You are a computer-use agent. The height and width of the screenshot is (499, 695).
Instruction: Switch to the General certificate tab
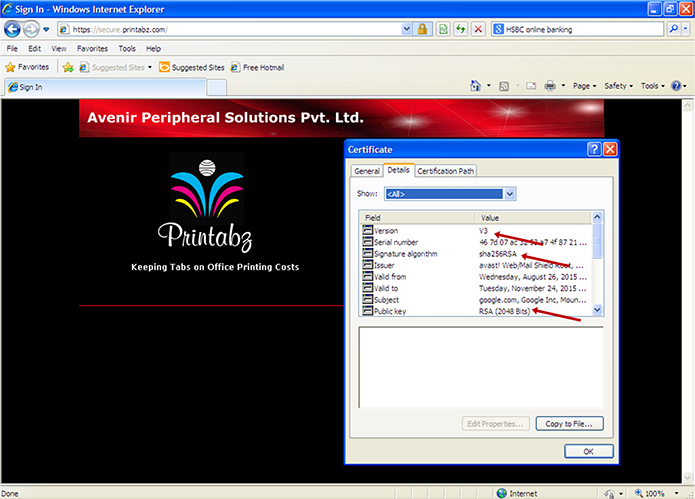coord(366,171)
